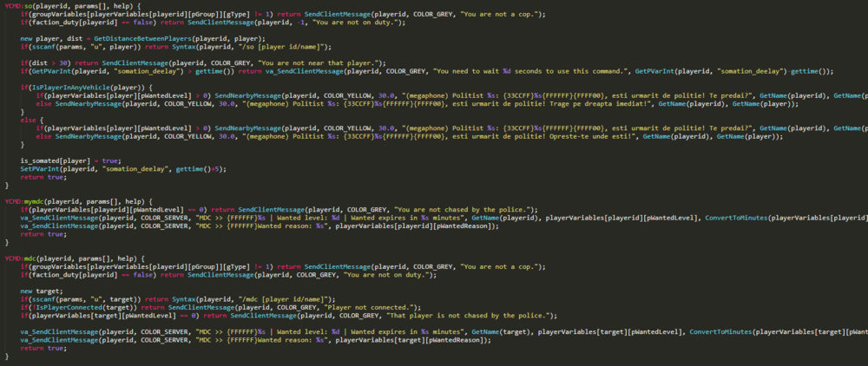Click "playerVariables[playerid][pWantedReason]" argument
This screenshot has height=366, width=868.
(417, 225)
